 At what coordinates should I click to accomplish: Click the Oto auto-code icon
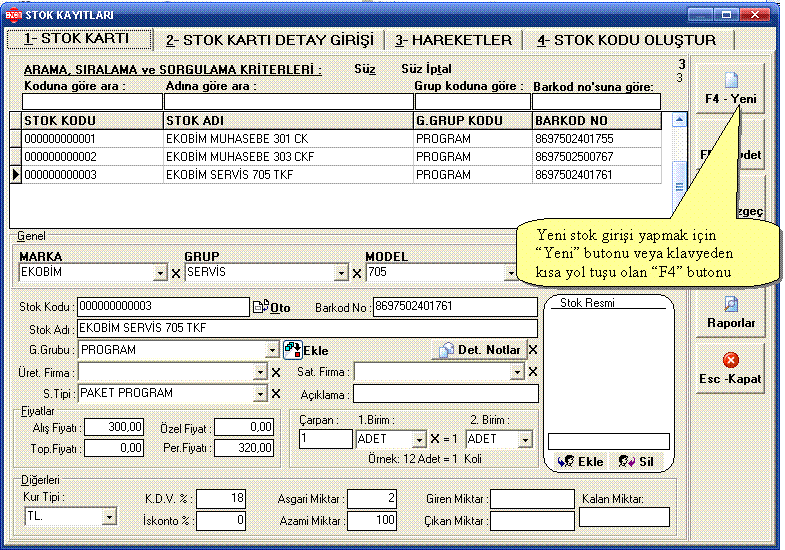point(271,307)
